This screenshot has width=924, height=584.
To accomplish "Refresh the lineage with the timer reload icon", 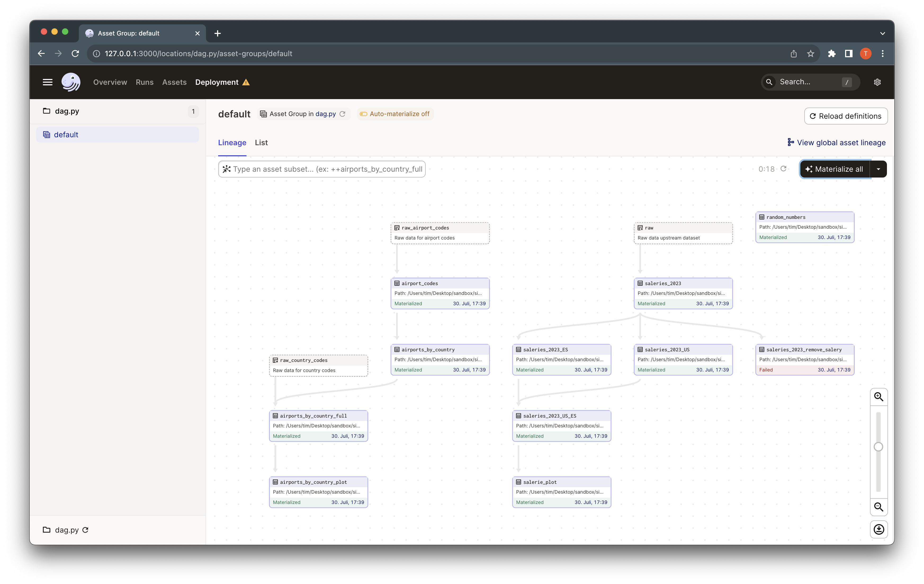I will (x=784, y=169).
